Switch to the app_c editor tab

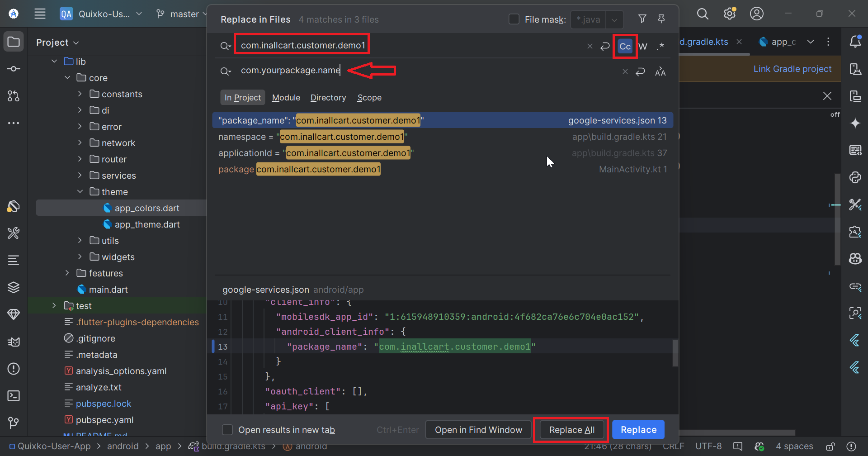point(777,42)
